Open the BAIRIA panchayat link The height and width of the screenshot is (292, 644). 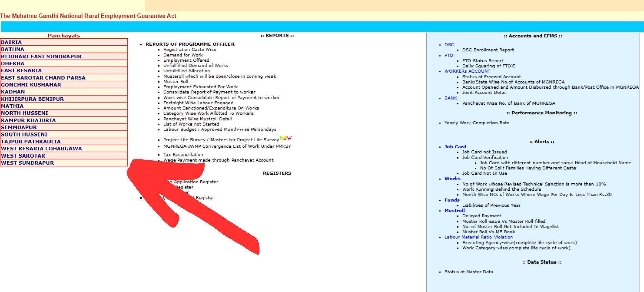tap(12, 42)
